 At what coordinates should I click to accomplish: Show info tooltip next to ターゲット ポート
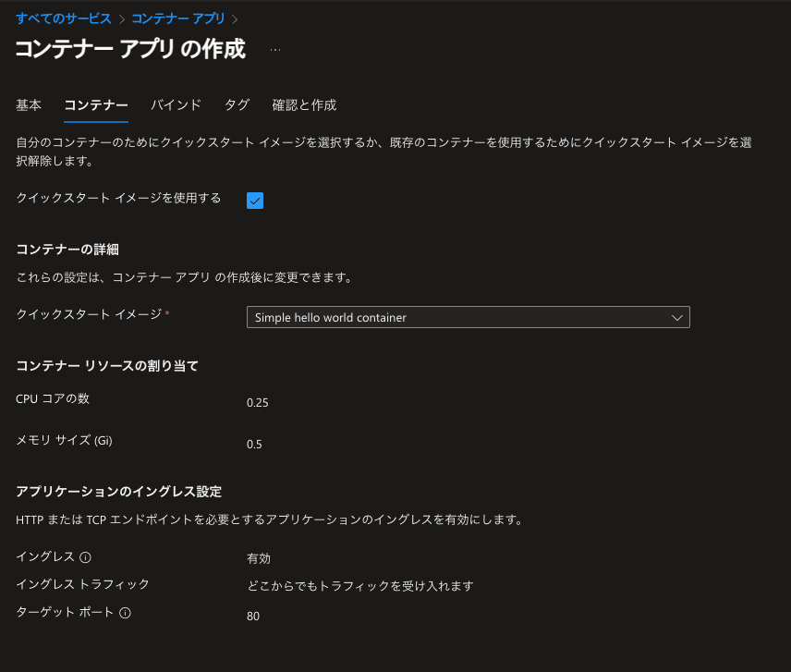click(125, 613)
